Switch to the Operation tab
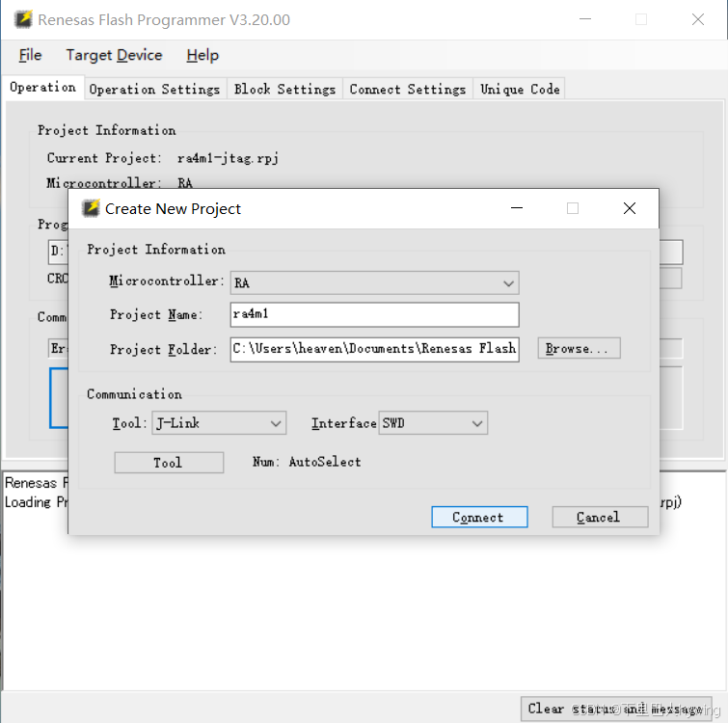 click(x=42, y=88)
